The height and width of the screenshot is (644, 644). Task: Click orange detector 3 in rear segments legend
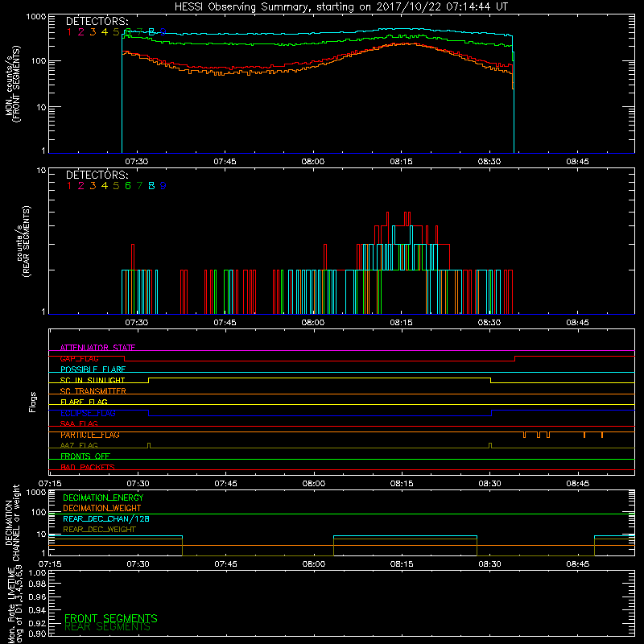(93, 186)
